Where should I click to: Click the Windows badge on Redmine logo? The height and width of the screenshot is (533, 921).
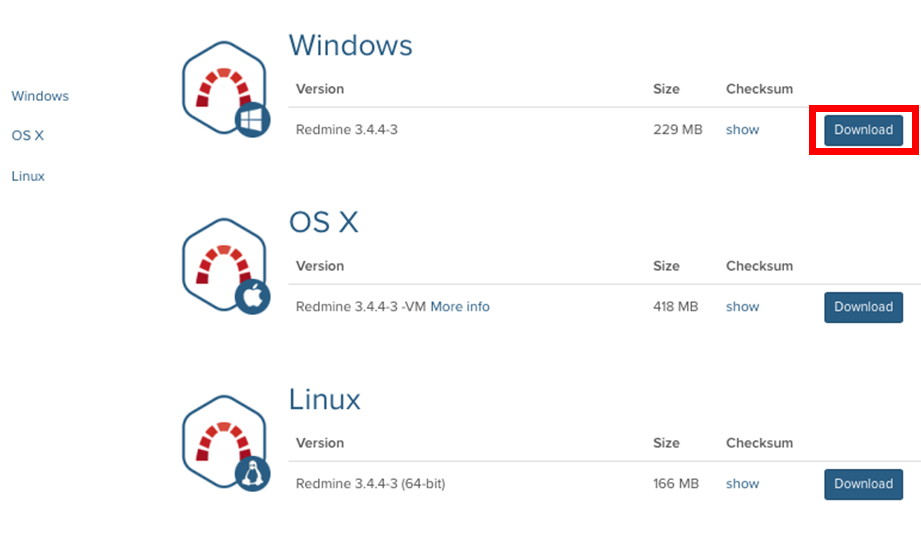click(x=252, y=121)
